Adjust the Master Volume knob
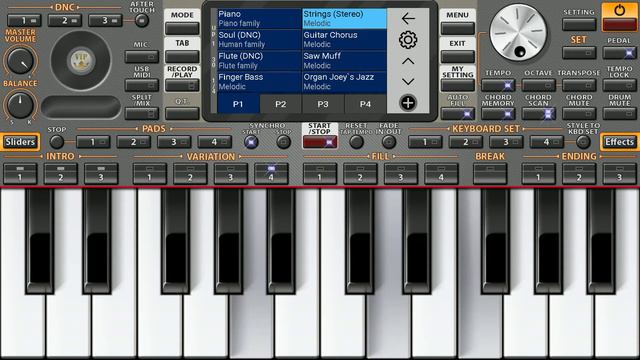Image resolution: width=640 pixels, height=360 pixels. pos(20,61)
